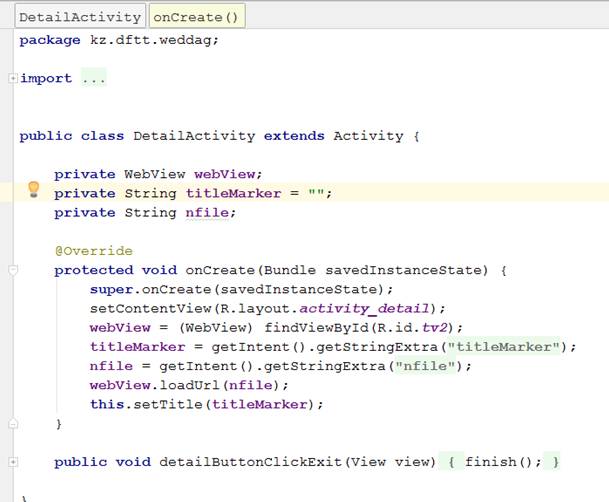Click the folded import ellipsis placeholder
609x502 pixels.
tap(94, 78)
